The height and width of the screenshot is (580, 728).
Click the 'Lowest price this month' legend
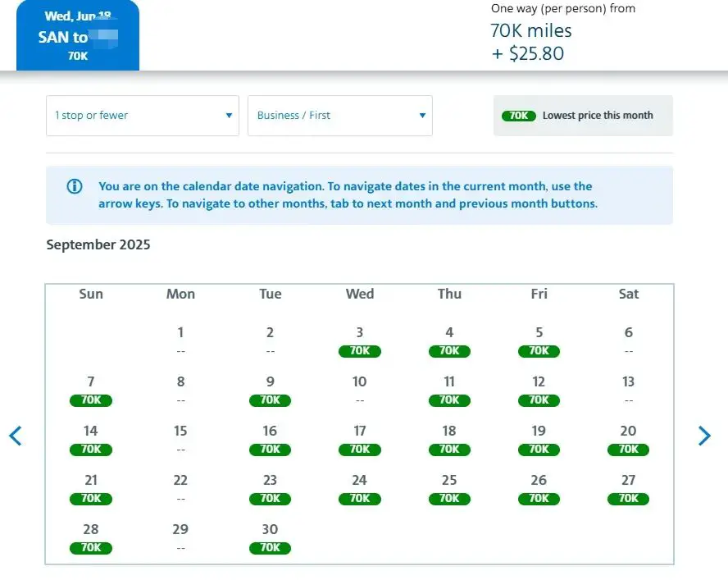point(582,116)
